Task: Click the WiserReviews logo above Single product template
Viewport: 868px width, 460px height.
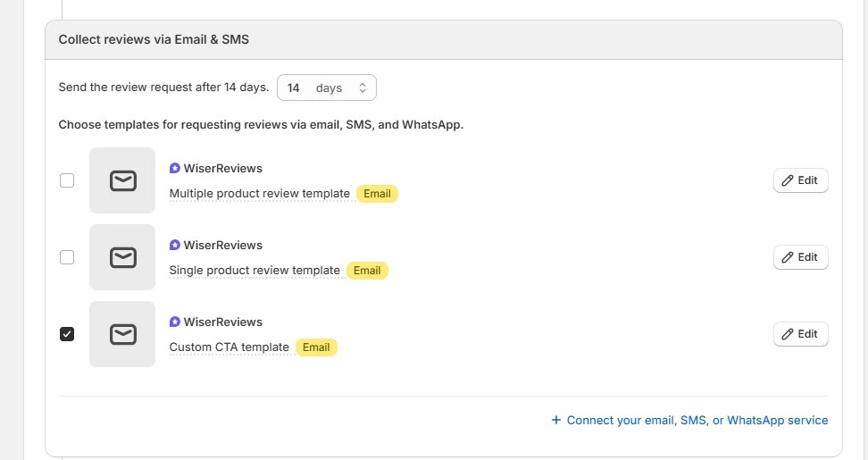Action: (175, 245)
